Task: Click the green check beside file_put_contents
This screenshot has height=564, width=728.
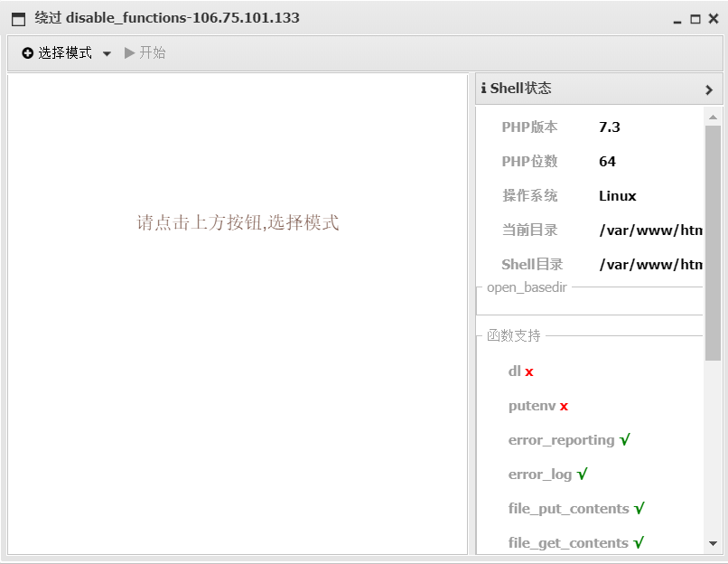Action: coord(639,508)
